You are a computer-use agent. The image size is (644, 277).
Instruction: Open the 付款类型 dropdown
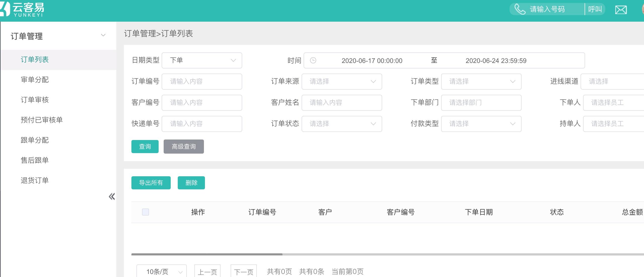pos(481,124)
